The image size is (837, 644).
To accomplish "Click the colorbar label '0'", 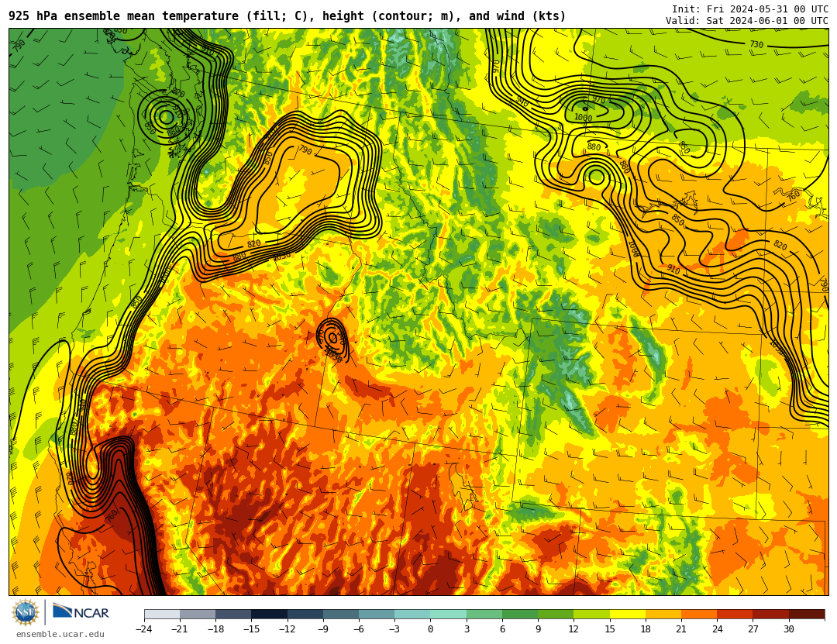I will pos(430,629).
